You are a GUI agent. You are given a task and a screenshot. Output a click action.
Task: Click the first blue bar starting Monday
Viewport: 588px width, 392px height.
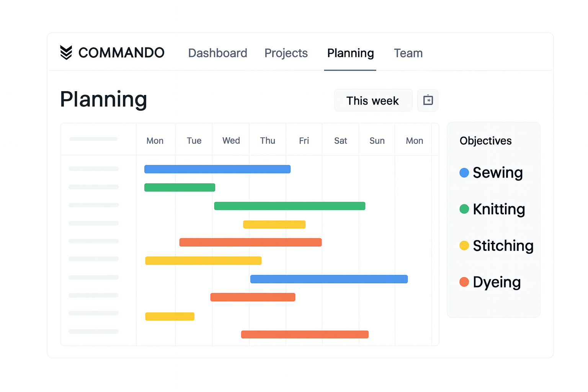(x=217, y=169)
